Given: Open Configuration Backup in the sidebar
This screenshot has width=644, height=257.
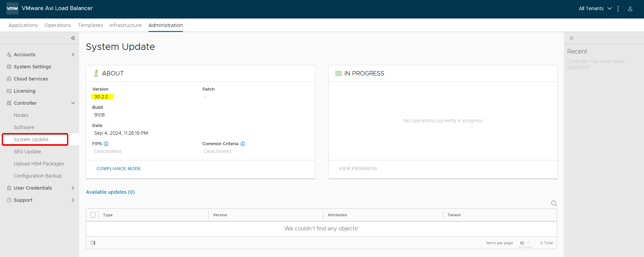Looking at the screenshot, I should click(x=38, y=176).
